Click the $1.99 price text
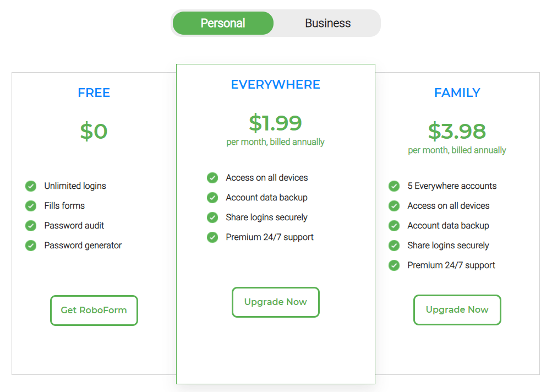Screen dimensions: 552x392 pyautogui.click(x=276, y=123)
